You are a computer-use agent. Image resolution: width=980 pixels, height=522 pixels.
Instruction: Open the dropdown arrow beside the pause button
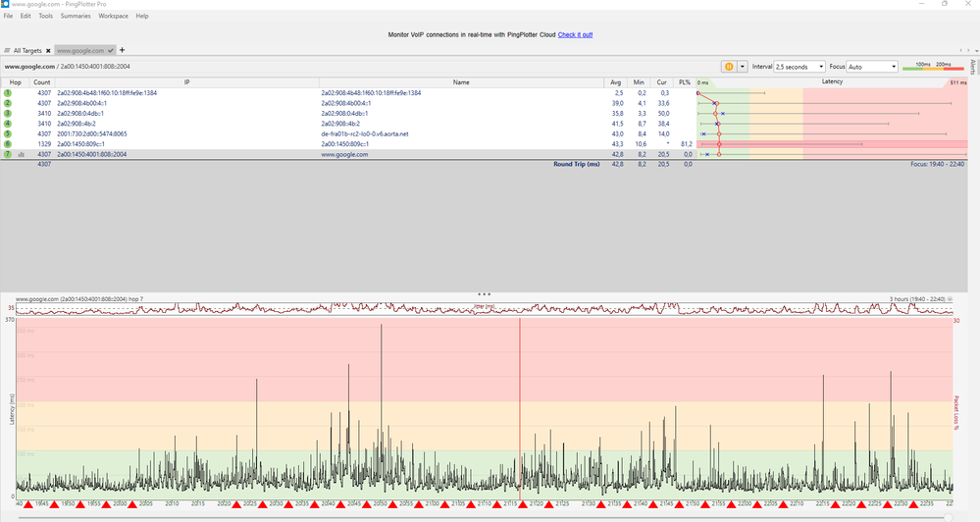click(x=743, y=67)
